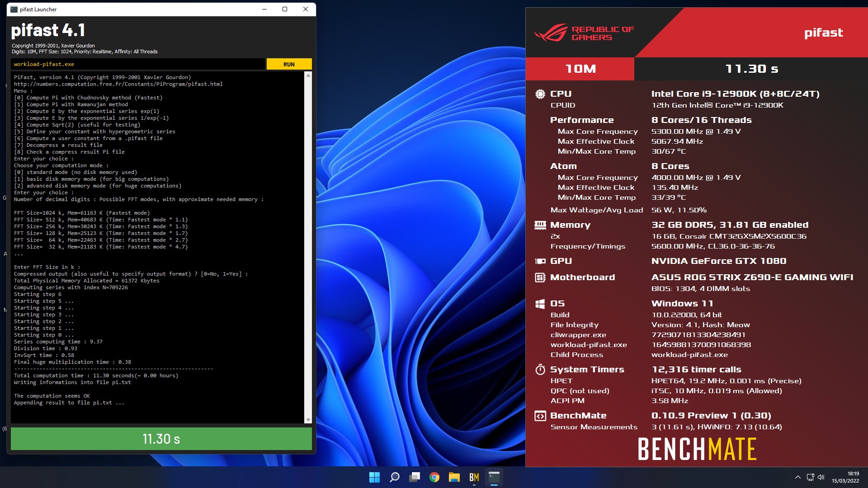Click '56 W, 11.50%' wattage value
Screen dimensions: 868x488
click(679, 210)
